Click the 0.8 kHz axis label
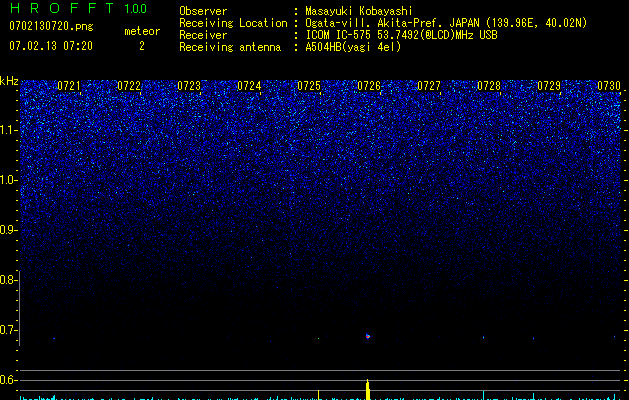629x400 pixels. pyautogui.click(x=8, y=280)
